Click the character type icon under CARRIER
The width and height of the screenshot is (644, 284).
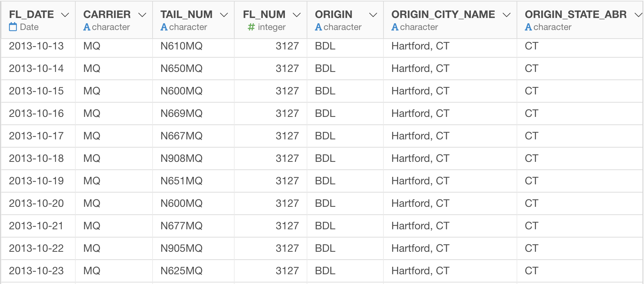[x=87, y=27]
